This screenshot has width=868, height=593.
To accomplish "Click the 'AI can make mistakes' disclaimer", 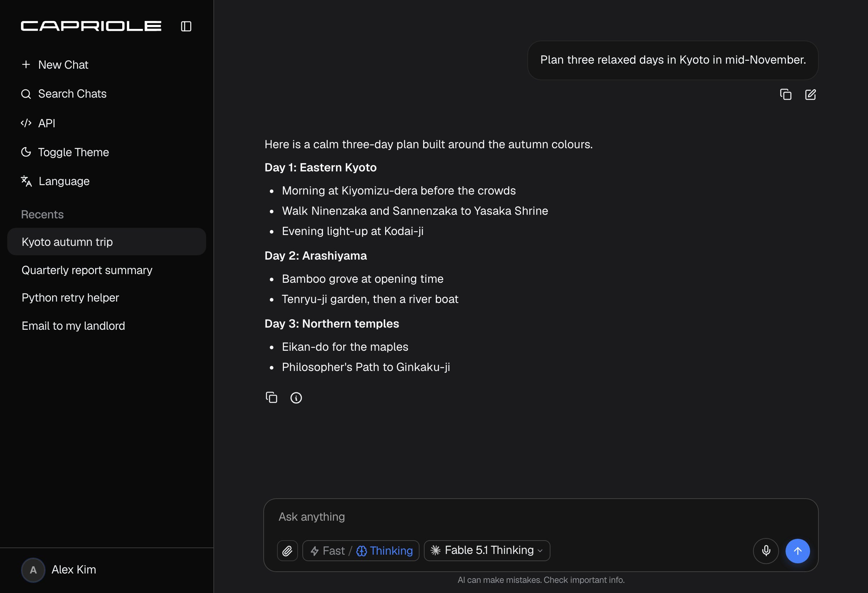I will pos(541,580).
